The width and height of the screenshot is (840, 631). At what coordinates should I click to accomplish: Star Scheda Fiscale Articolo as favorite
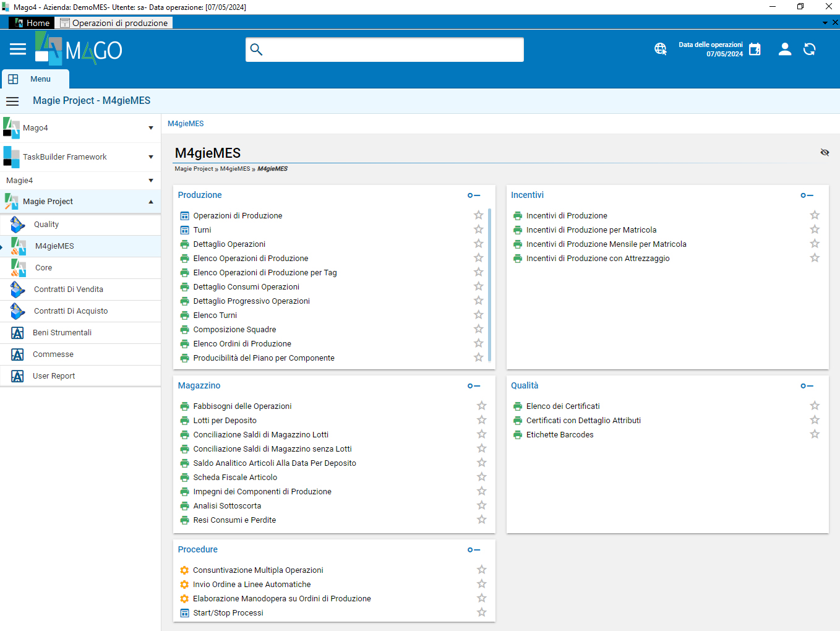point(482,477)
